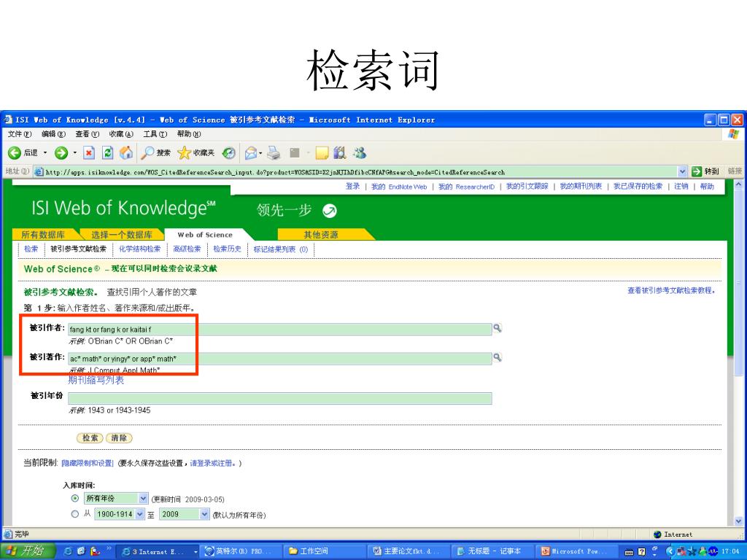Viewport: 747px width, 560px height.
Task: Click in the 被引著作 input field
Action: click(279, 359)
